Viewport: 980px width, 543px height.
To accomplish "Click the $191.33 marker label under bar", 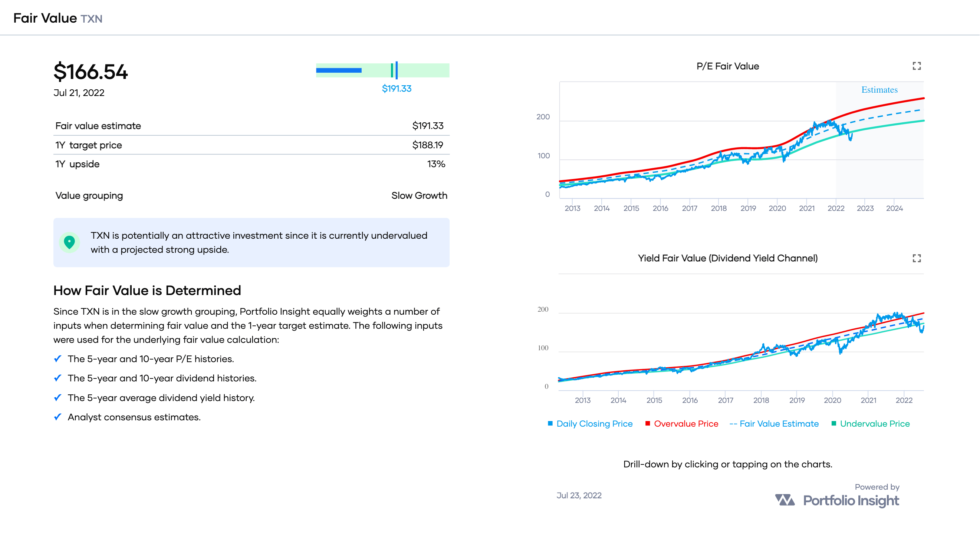I will (397, 89).
